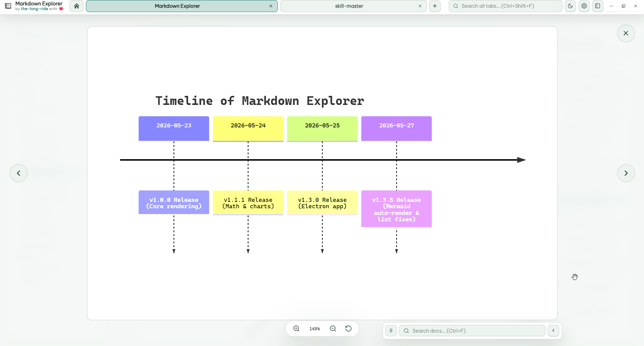Click the Timeline of Markdown Explorer title

260,101
